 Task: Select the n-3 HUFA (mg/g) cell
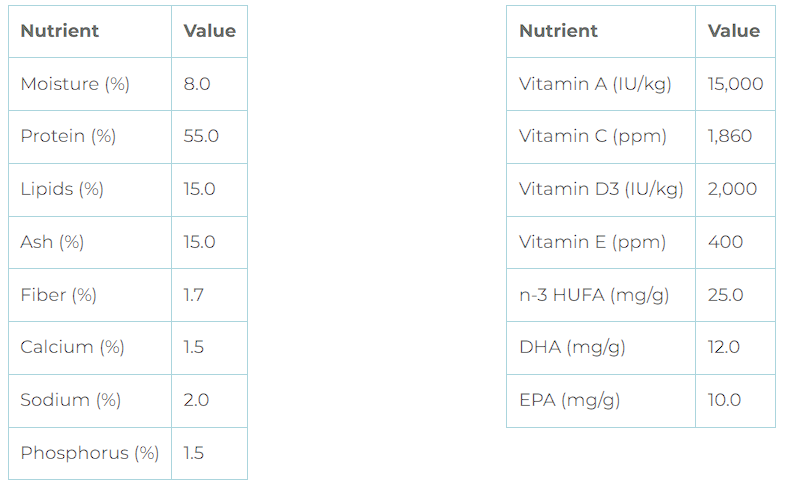(x=594, y=295)
